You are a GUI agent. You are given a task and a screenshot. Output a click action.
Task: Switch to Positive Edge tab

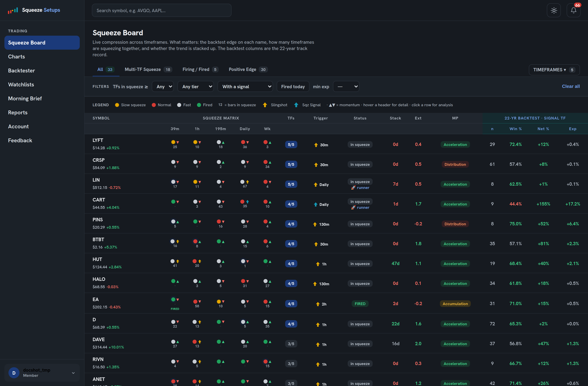248,69
